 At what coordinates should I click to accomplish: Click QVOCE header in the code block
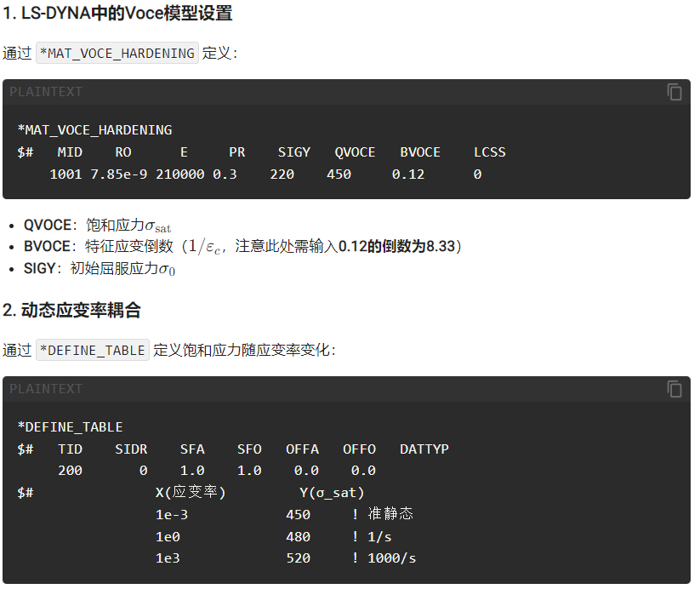coord(355,152)
